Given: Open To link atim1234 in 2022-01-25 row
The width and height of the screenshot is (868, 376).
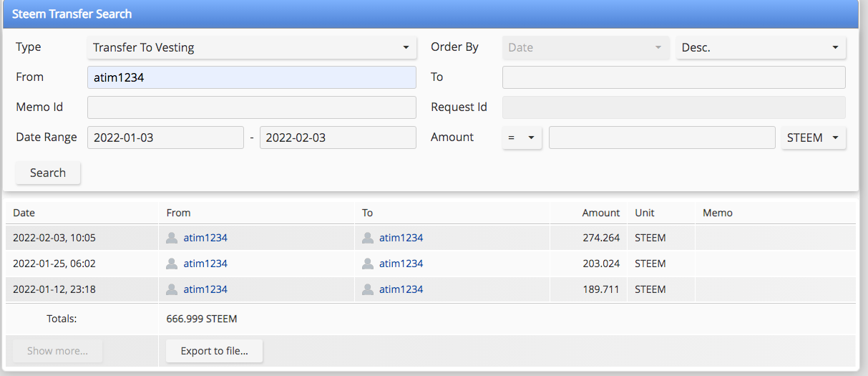Looking at the screenshot, I should (x=401, y=264).
